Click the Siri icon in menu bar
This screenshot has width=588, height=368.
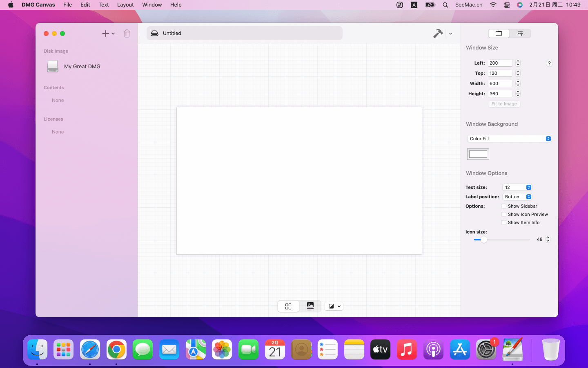point(520,5)
